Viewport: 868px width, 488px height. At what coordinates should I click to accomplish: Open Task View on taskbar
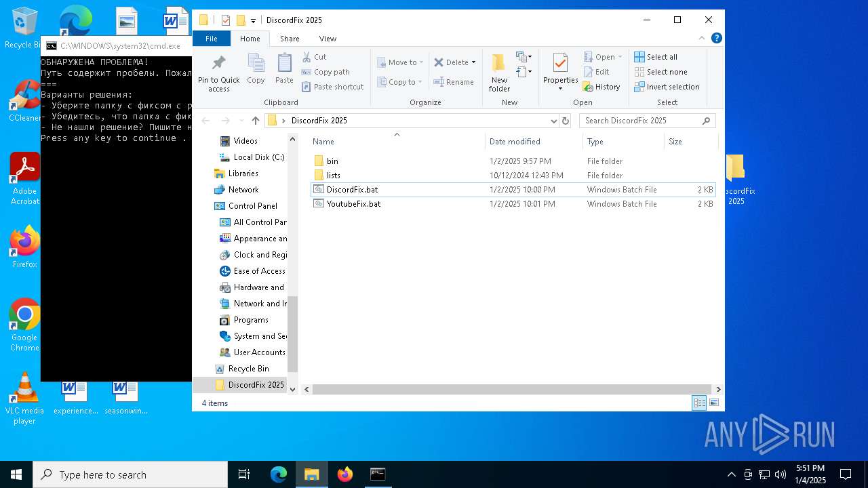click(x=244, y=474)
